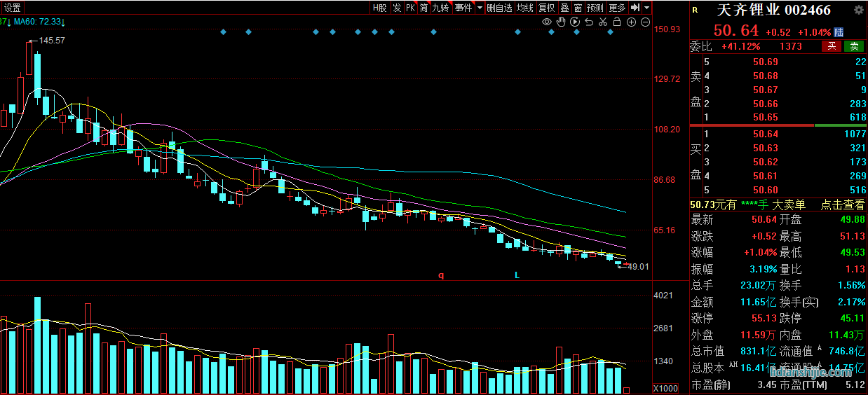868x395 pixels.
Task: Expand the dropdown next to 事件
Action: tap(480, 8)
